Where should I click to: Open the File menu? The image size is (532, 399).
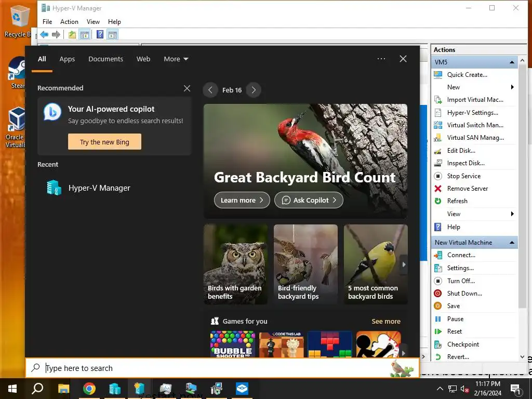click(47, 22)
